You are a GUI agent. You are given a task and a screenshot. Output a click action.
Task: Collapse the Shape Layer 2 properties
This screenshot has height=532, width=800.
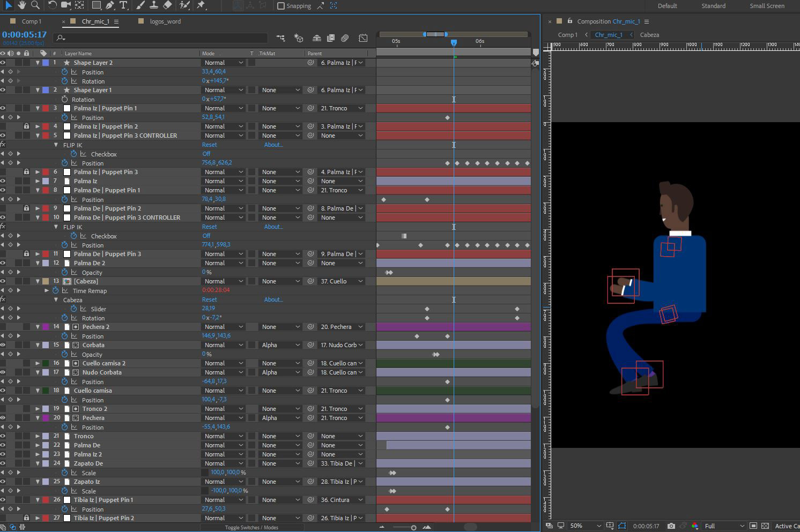pos(38,63)
